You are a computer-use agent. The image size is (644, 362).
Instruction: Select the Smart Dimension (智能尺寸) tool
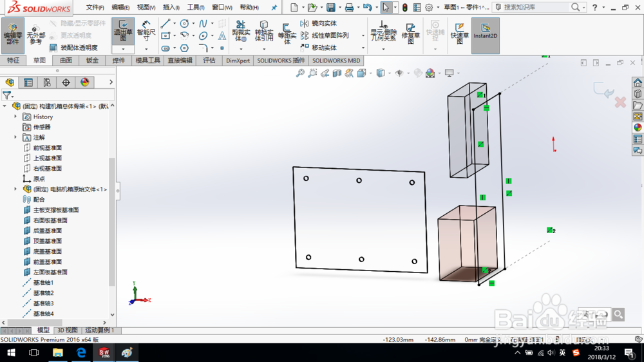coord(146,30)
